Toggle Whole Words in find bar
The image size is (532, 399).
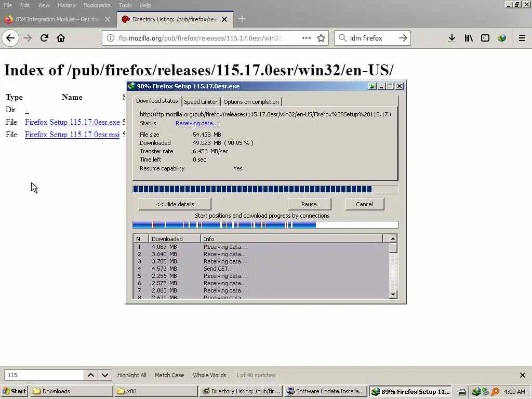tap(209, 375)
